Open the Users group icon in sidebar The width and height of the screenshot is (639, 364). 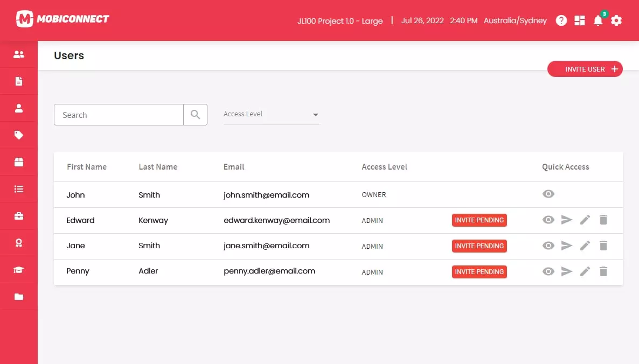pos(19,54)
